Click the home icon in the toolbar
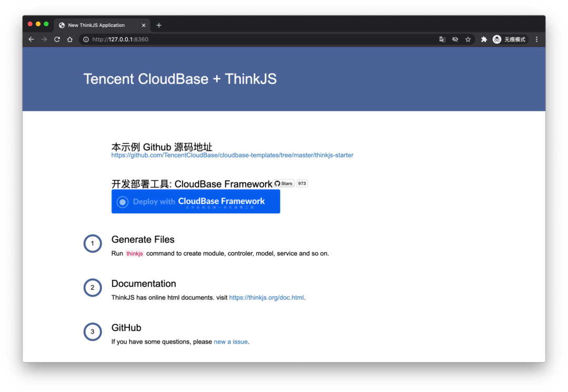 70,39
